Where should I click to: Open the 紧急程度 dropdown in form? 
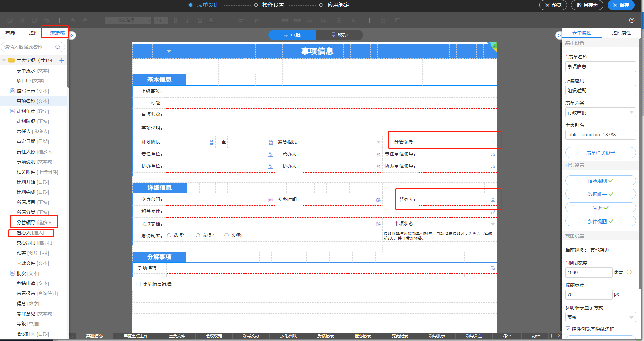378,142
